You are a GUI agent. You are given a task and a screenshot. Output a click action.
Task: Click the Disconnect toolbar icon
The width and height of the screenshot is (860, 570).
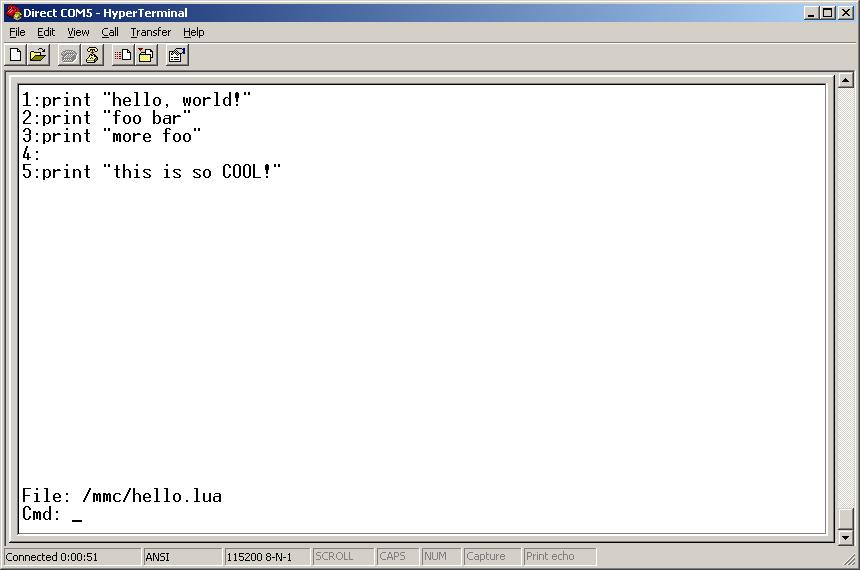tap(92, 56)
